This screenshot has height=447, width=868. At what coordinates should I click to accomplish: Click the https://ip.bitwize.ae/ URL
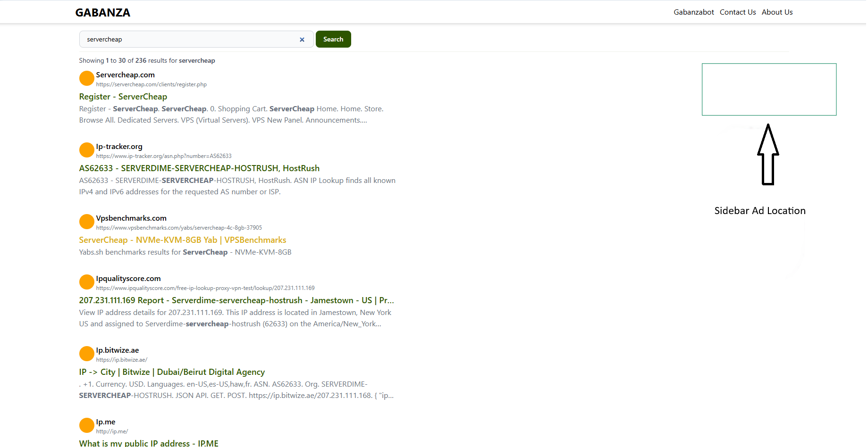coord(122,360)
